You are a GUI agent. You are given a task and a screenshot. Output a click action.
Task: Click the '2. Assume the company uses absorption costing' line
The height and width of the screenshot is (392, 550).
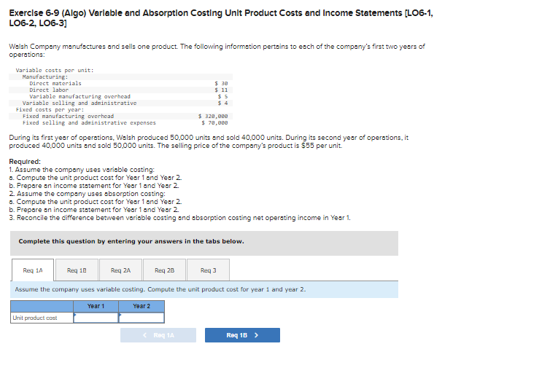click(87, 194)
